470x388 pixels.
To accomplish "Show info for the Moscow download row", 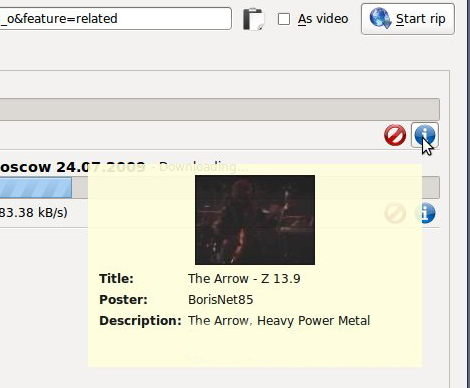I will point(426,213).
